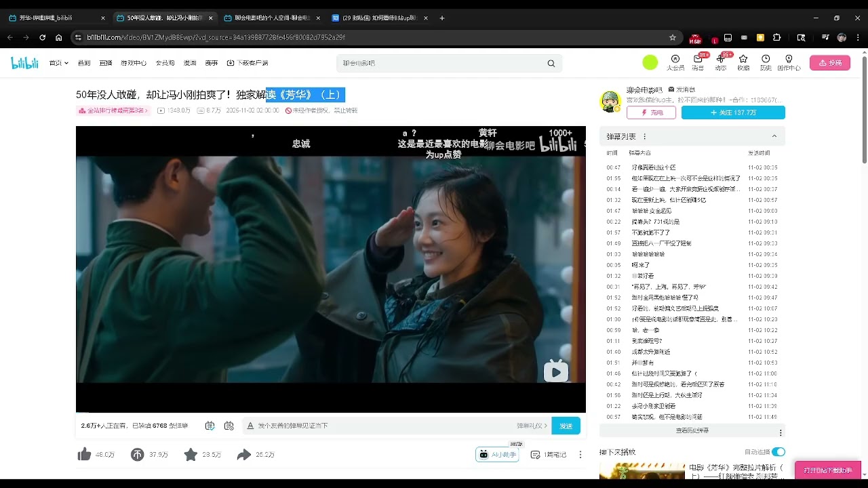Open 收藏 favorites star icon

pos(743,62)
